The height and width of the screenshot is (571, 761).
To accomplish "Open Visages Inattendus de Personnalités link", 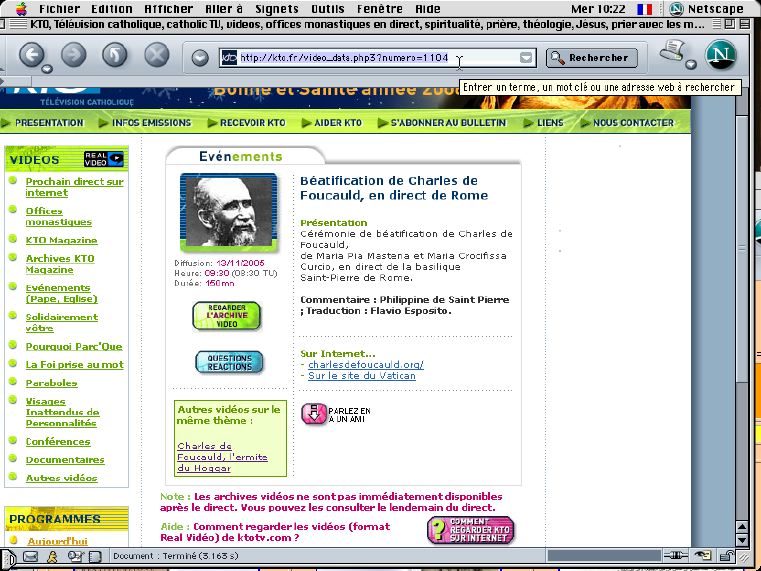I will (x=62, y=412).
